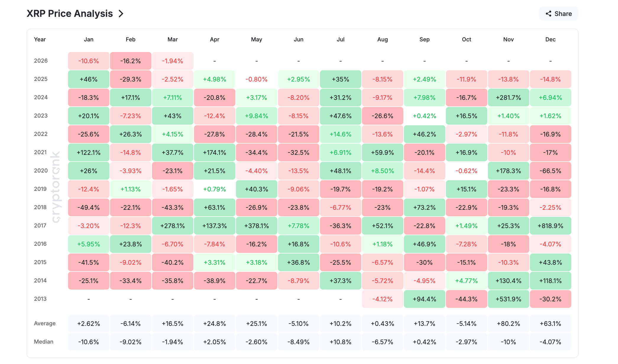Click the 2013 row label
This screenshot has height=364, width=618.
point(40,299)
